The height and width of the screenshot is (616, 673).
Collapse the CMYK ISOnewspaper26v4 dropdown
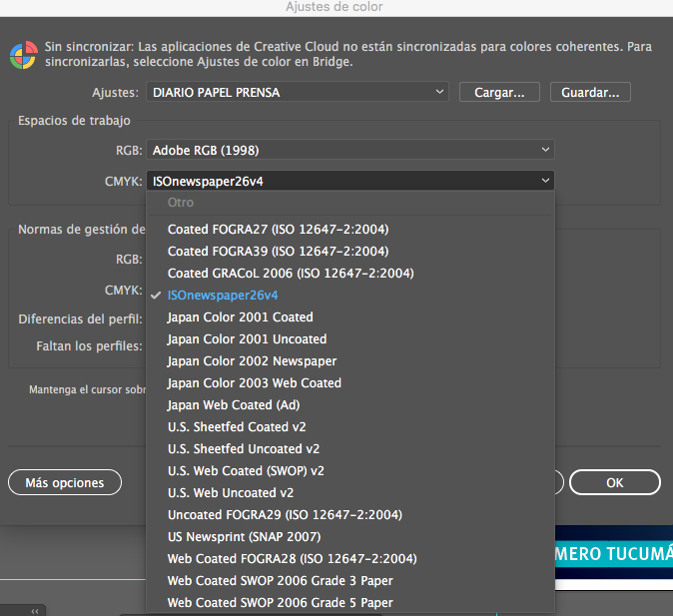tap(350, 181)
